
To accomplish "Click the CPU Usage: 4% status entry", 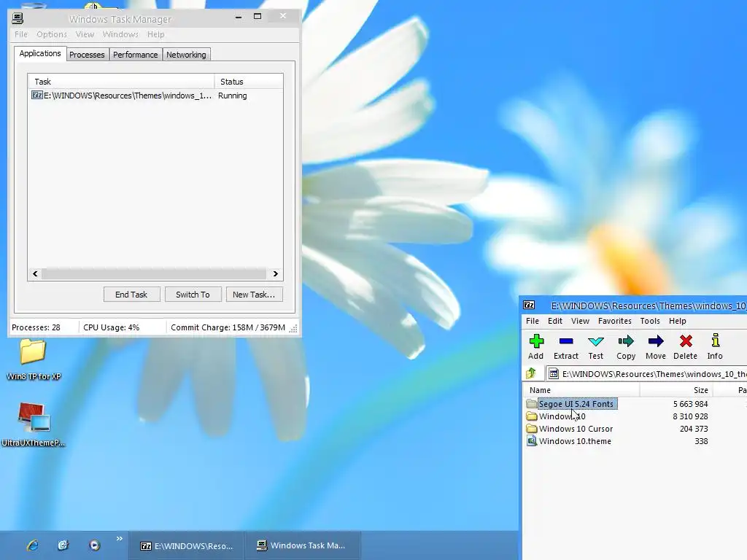I will tap(112, 327).
